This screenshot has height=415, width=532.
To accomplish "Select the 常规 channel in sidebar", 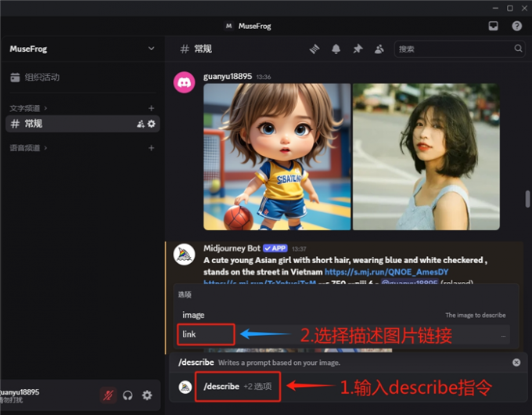I will pos(82,124).
